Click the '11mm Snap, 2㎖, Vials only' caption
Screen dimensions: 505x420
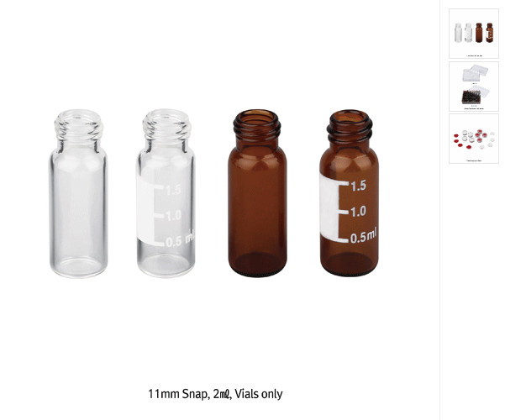[x=215, y=394]
